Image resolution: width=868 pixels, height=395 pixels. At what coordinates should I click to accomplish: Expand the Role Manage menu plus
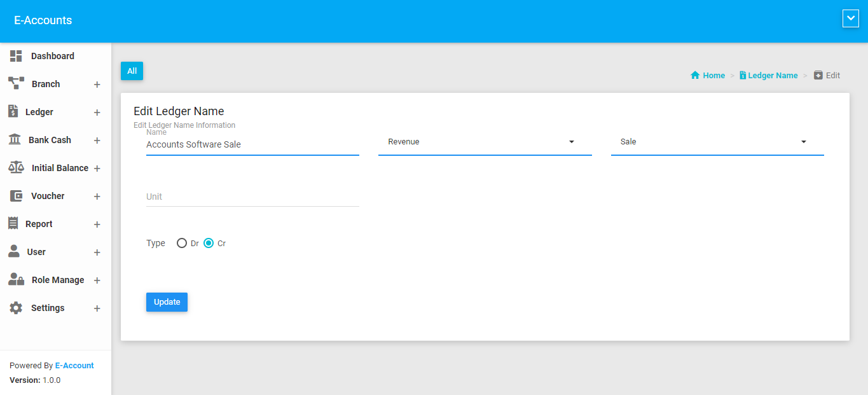tap(97, 281)
